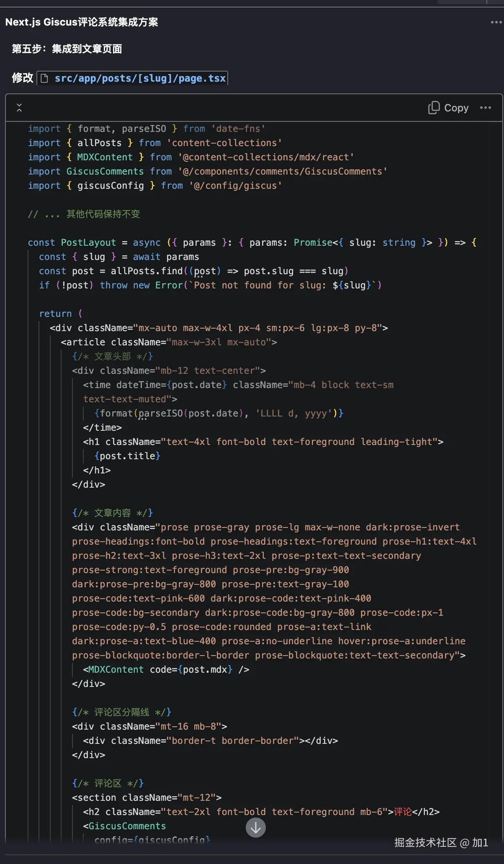Click the PostLayout function name
The width and height of the screenshot is (504, 864).
click(88, 242)
